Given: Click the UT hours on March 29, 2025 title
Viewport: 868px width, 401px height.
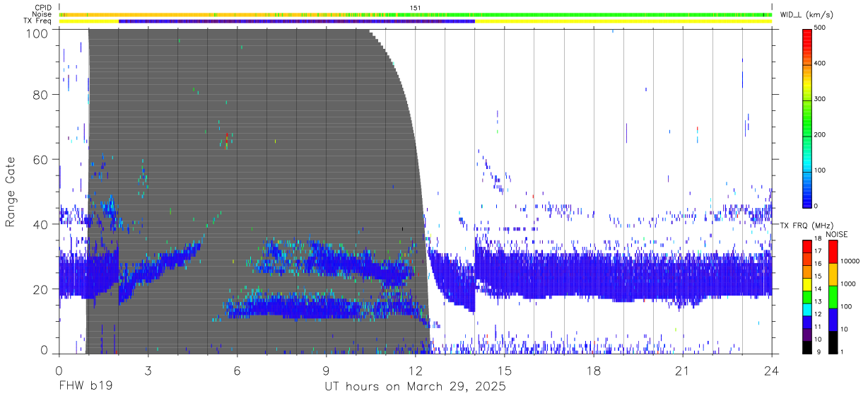Looking at the screenshot, I should tap(415, 388).
